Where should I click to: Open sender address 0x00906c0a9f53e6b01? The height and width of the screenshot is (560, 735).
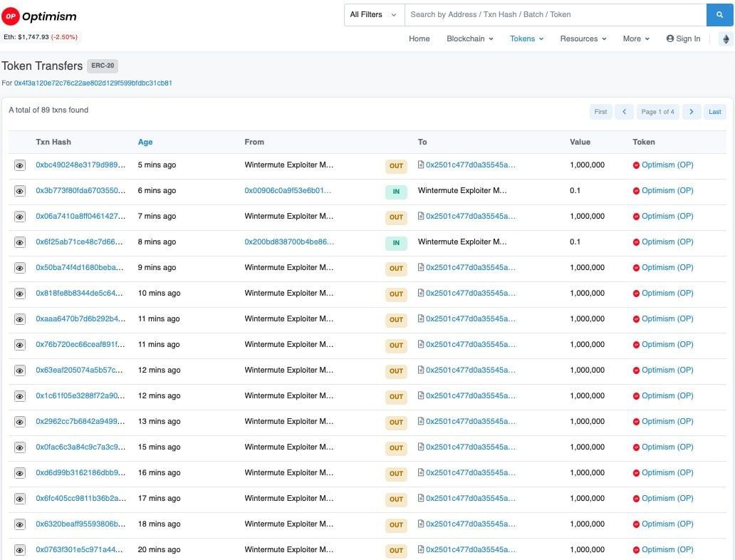pyautogui.click(x=287, y=190)
